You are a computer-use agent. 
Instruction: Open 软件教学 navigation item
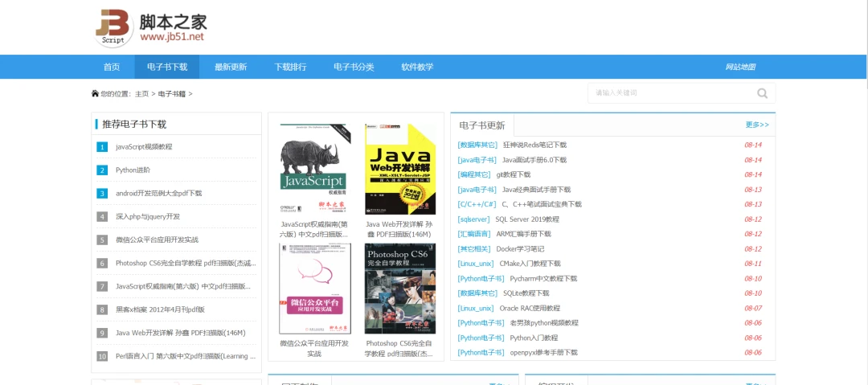tap(417, 67)
